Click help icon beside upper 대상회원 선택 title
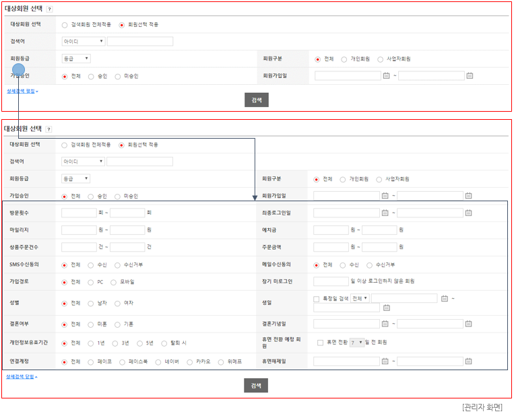This screenshot has height=420, width=514. click(x=49, y=9)
